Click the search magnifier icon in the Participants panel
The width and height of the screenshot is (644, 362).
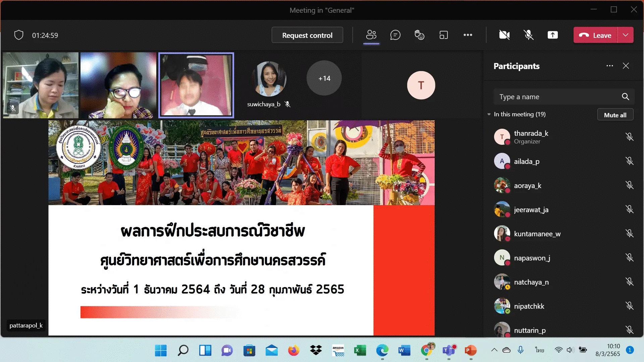(625, 97)
